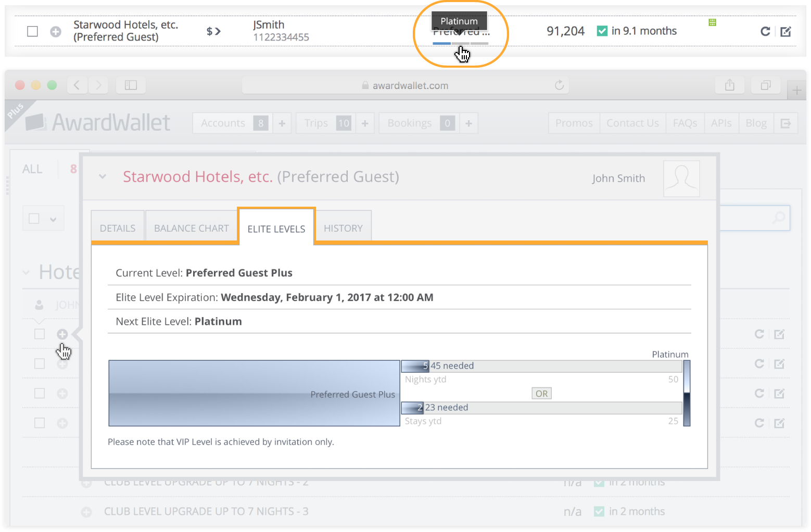811x532 pixels.
Task: Click the logout icon next to Blog
Action: coord(786,123)
